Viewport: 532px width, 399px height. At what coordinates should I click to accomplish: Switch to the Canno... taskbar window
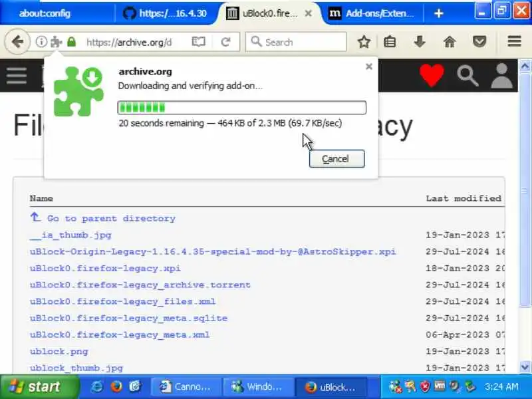tap(186, 387)
